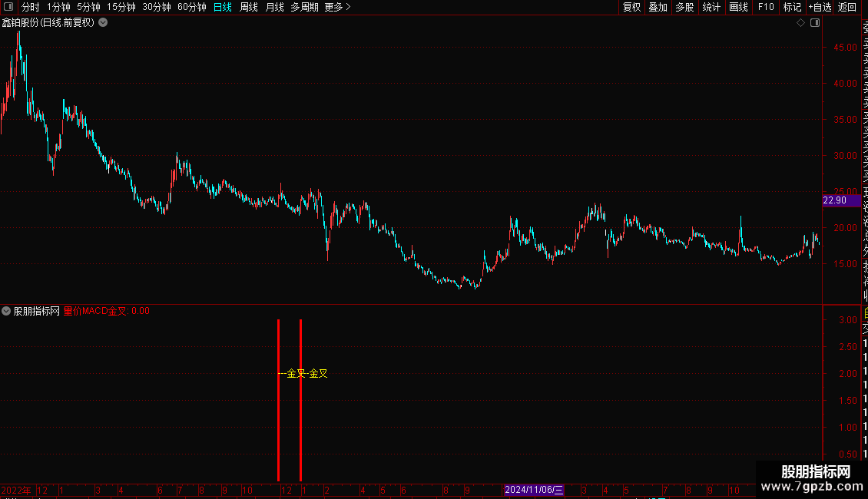Select the 30分钟 period tab
Image resolution: width=868 pixels, height=499 pixels.
pyautogui.click(x=157, y=7)
